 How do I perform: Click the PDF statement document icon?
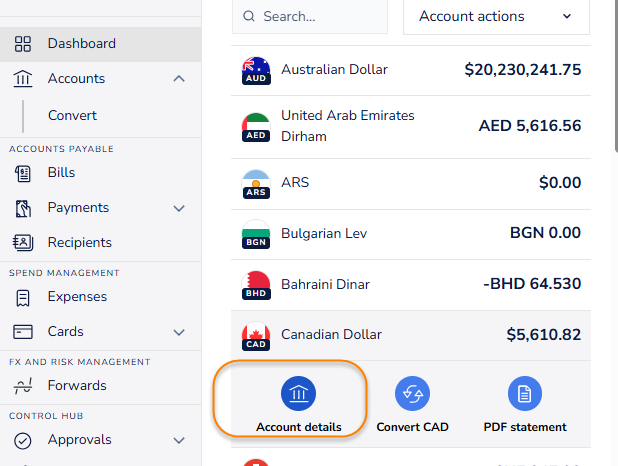(x=524, y=394)
